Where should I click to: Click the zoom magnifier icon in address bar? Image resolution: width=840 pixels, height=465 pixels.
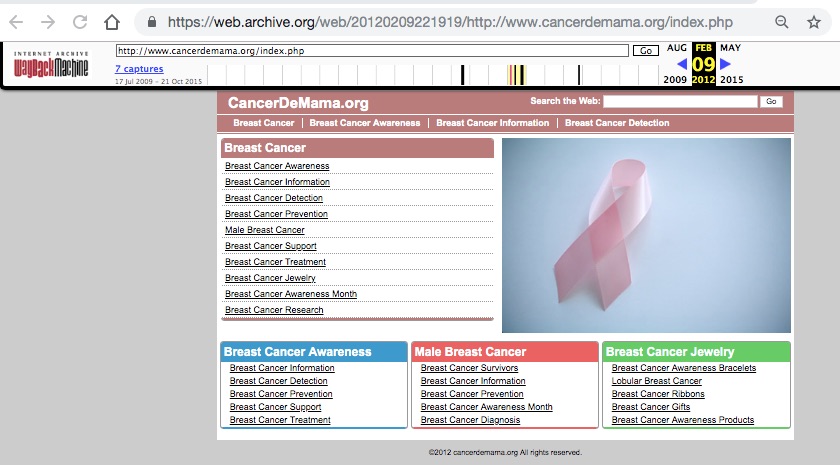coord(781,21)
